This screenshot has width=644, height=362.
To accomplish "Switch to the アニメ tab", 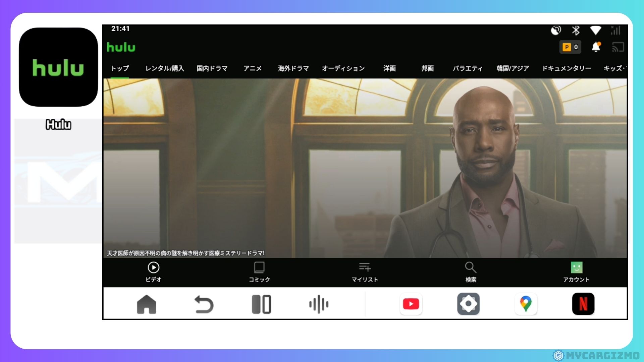I will click(252, 68).
